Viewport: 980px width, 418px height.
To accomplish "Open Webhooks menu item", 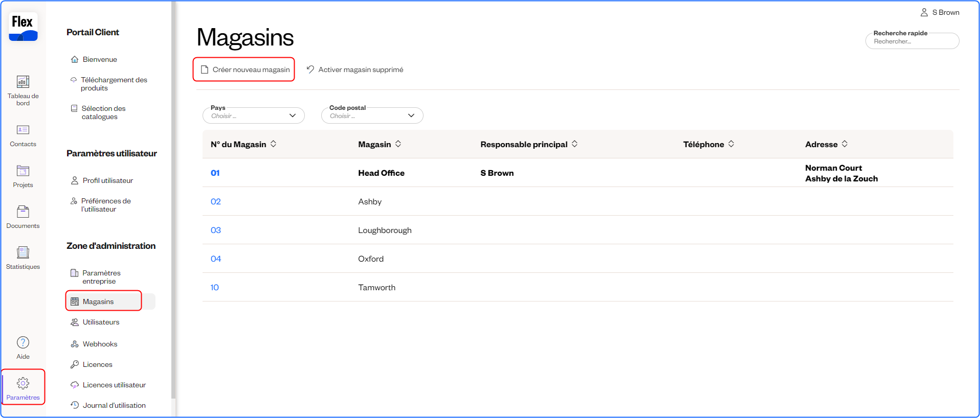I will pos(100,344).
